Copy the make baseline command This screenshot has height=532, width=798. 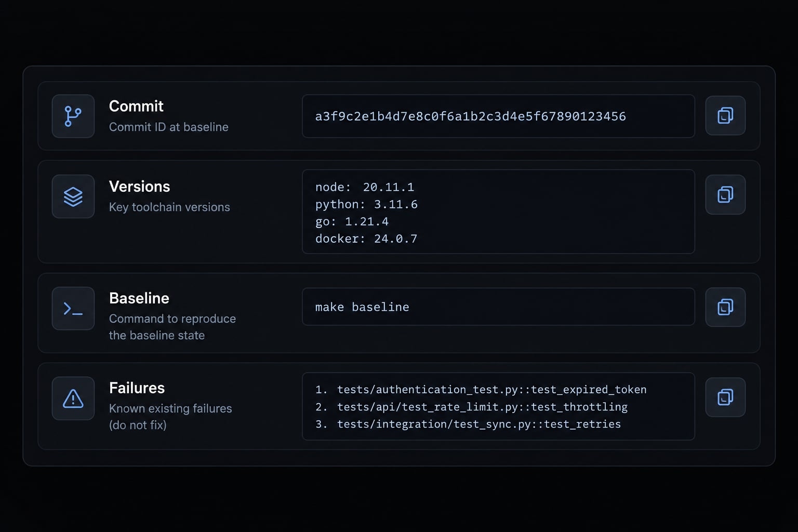(x=725, y=307)
